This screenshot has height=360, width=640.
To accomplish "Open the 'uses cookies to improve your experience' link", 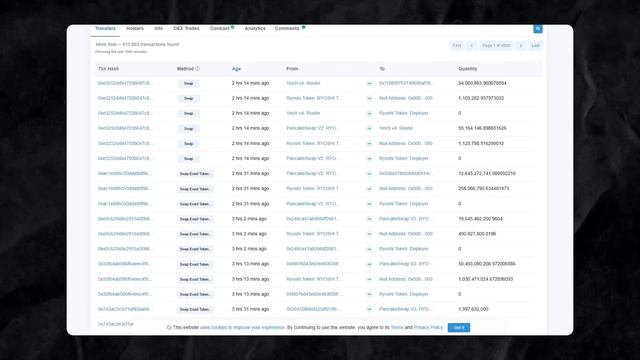I will click(x=242, y=328).
